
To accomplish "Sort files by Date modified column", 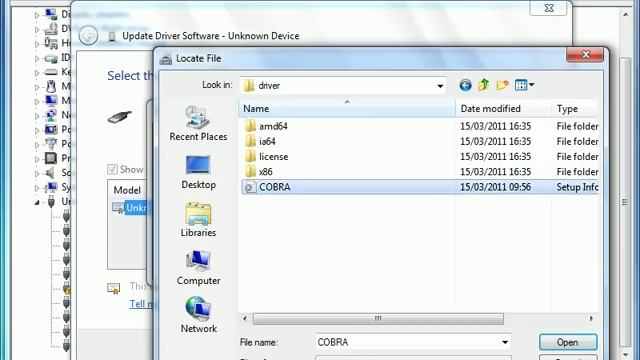I will click(x=503, y=109).
